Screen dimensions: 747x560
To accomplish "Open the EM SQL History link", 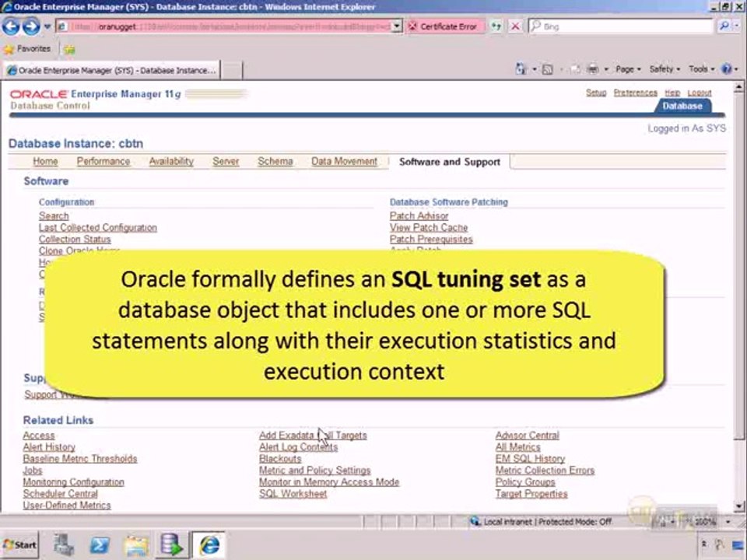I will click(x=530, y=459).
